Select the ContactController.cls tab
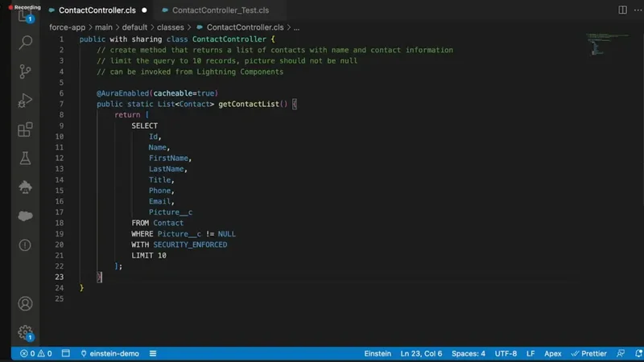The height and width of the screenshot is (362, 644). click(97, 10)
